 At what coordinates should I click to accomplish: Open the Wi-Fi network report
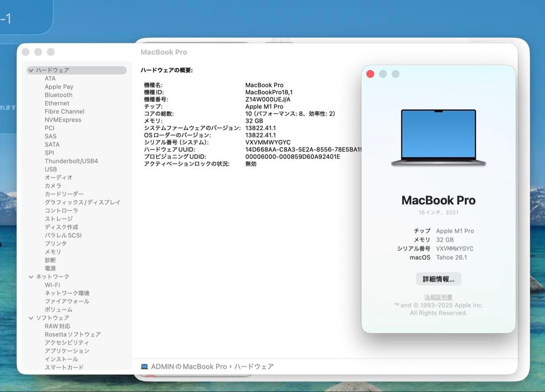coord(53,285)
